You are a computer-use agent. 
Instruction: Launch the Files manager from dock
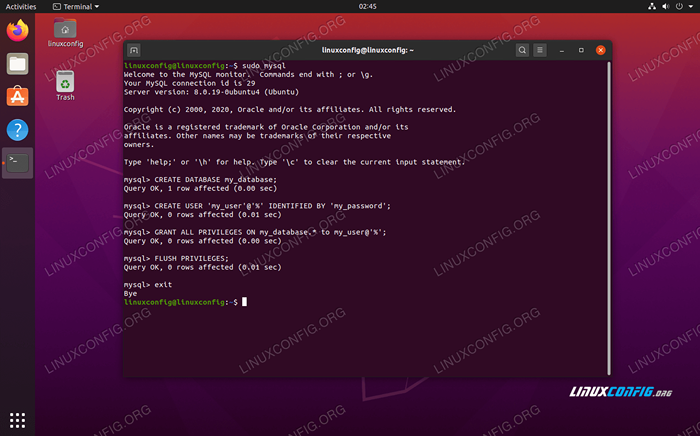pos(17,64)
